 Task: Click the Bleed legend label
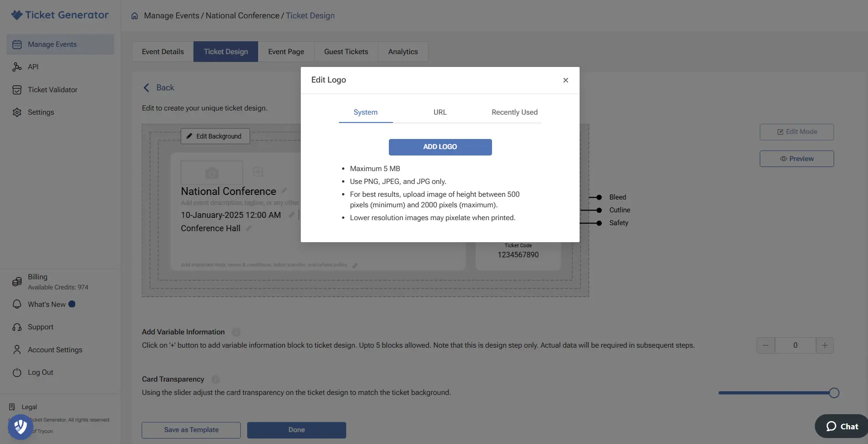coord(618,197)
